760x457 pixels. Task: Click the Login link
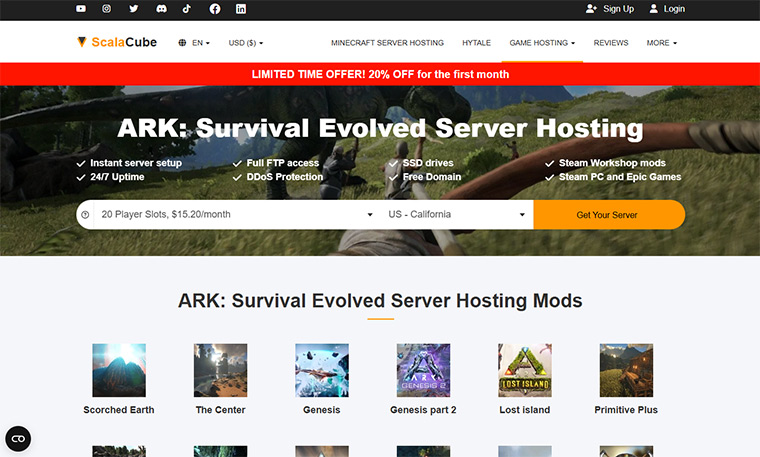[x=667, y=9]
